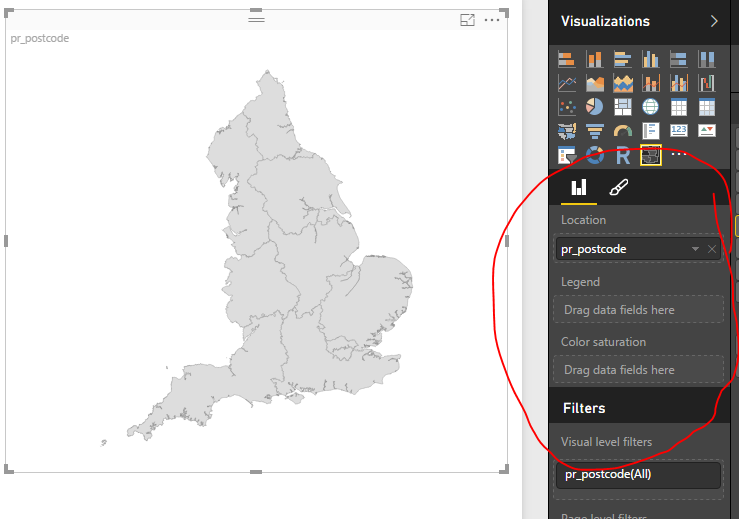
Task: Select the Card (123) visual
Action: coord(679,131)
